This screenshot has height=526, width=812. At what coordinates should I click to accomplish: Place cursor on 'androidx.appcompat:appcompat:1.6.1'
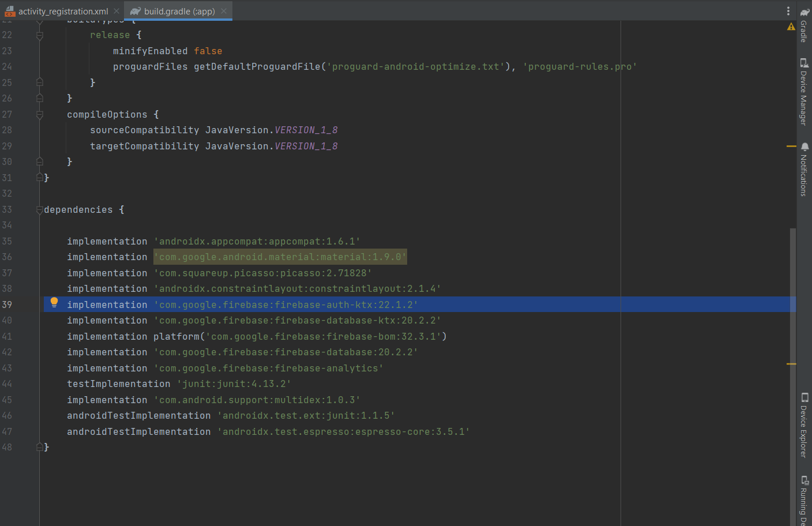257,242
